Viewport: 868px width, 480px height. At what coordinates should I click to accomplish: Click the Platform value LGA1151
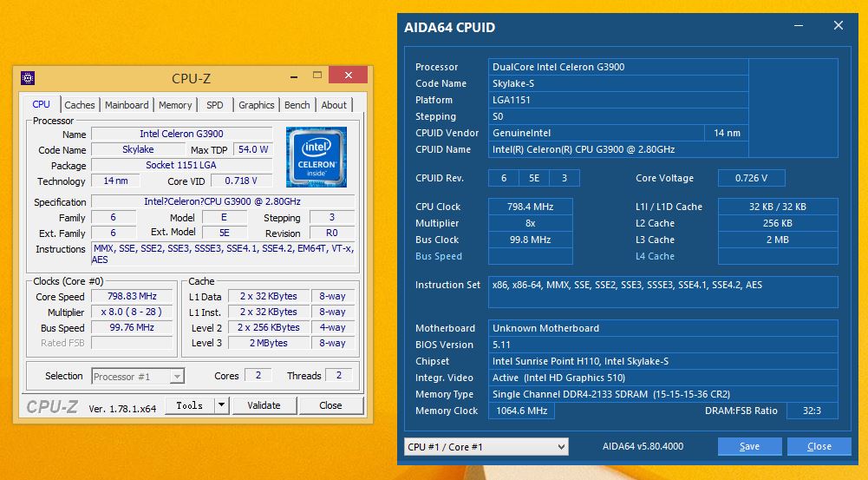pyautogui.click(x=618, y=100)
